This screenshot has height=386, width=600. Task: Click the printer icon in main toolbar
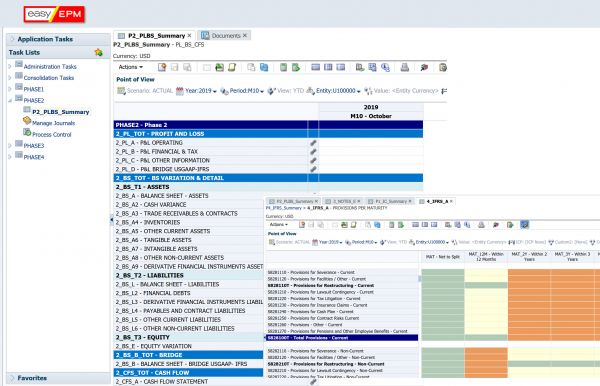pos(404,67)
